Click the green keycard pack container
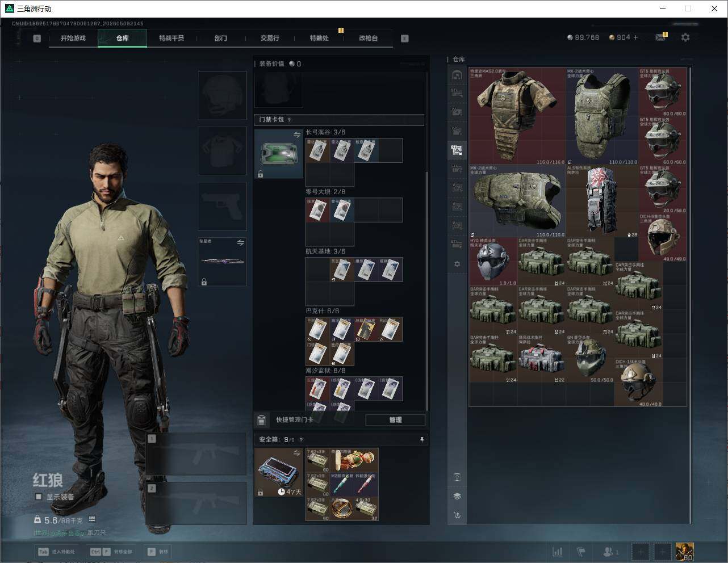The height and width of the screenshot is (563, 728). point(278,154)
